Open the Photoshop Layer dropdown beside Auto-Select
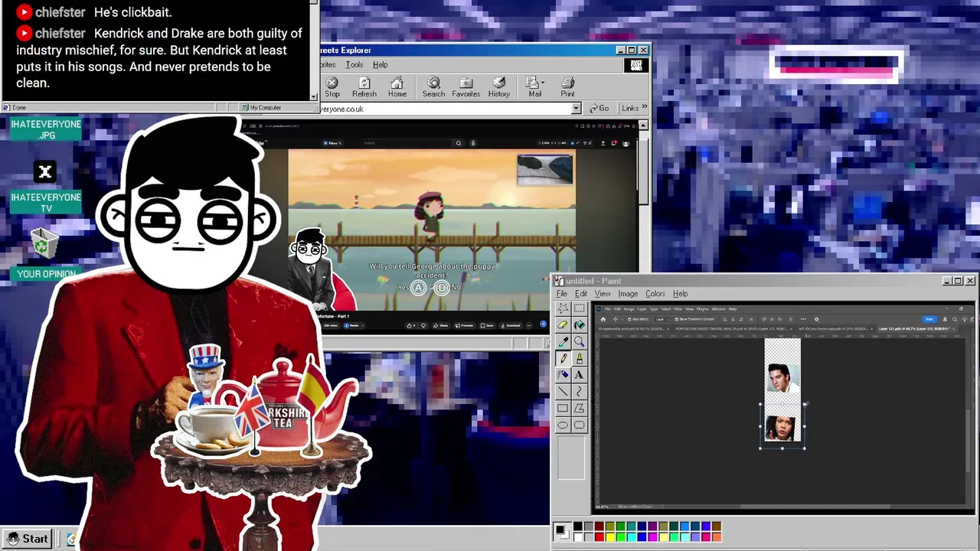 tap(662, 319)
